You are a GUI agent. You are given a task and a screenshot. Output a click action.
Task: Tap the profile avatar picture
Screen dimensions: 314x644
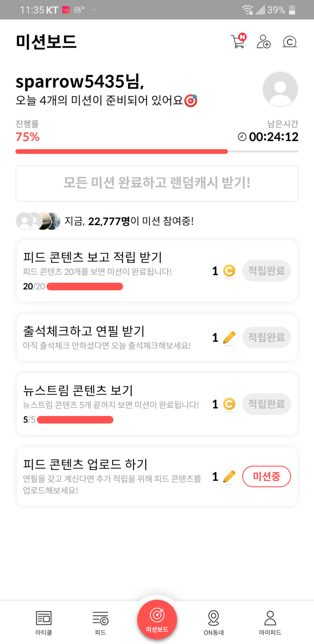click(x=280, y=89)
